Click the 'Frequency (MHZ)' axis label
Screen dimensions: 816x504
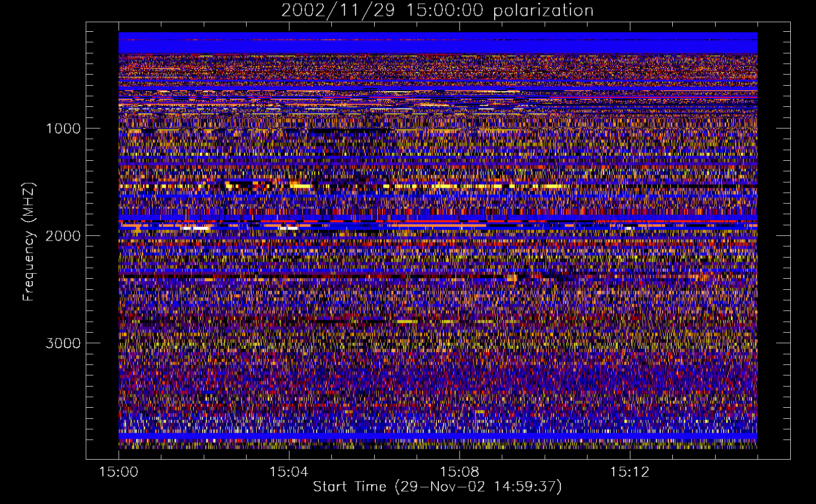[29, 242]
